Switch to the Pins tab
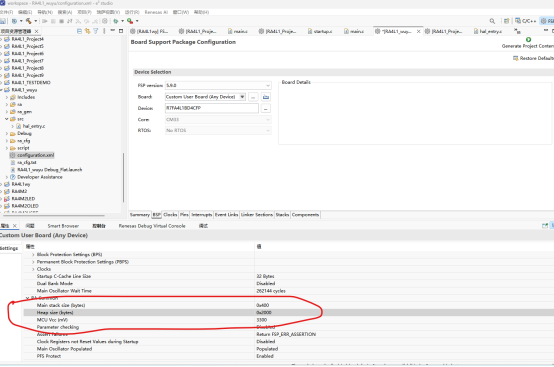The image size is (554, 367). pyautogui.click(x=184, y=215)
